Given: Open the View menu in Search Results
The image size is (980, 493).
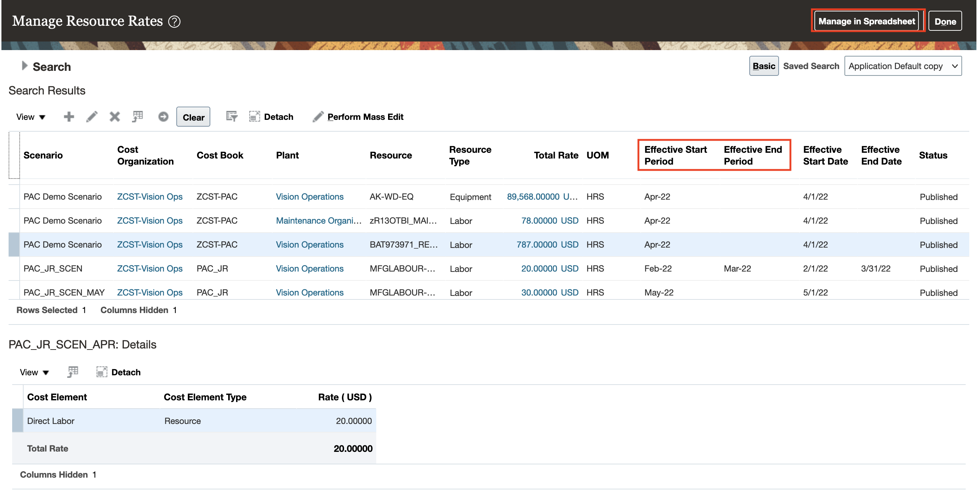Looking at the screenshot, I should point(31,117).
